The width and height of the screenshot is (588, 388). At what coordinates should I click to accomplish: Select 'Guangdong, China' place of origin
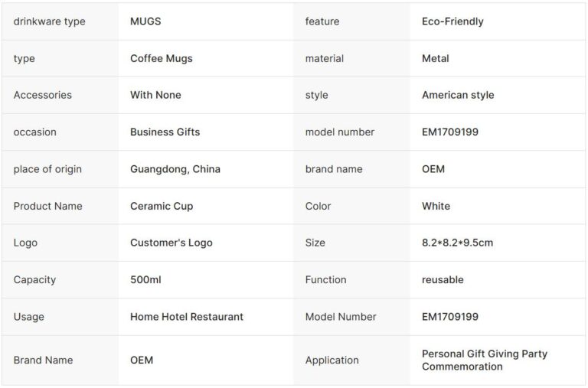[x=175, y=169]
